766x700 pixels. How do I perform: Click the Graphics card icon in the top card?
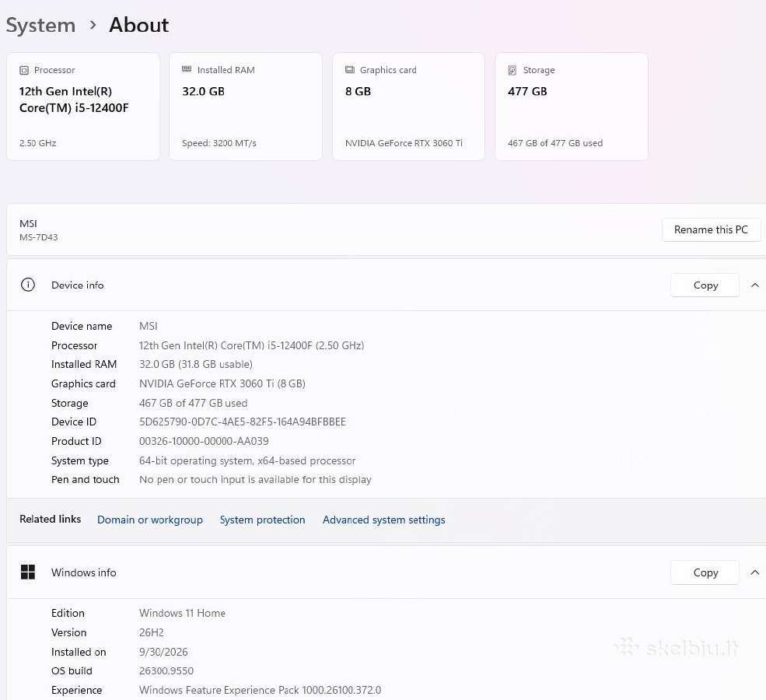point(350,70)
